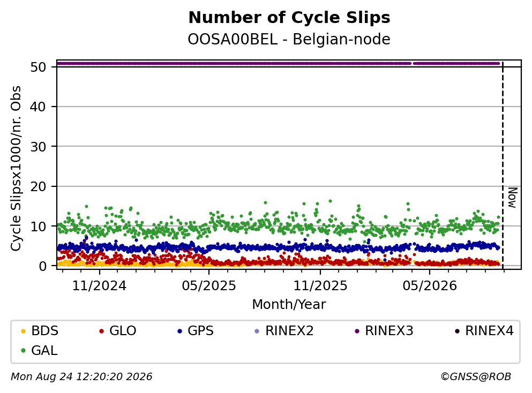Click the RINEX2 legend marker
Screen dimensions: 532x393
[x=257, y=331]
